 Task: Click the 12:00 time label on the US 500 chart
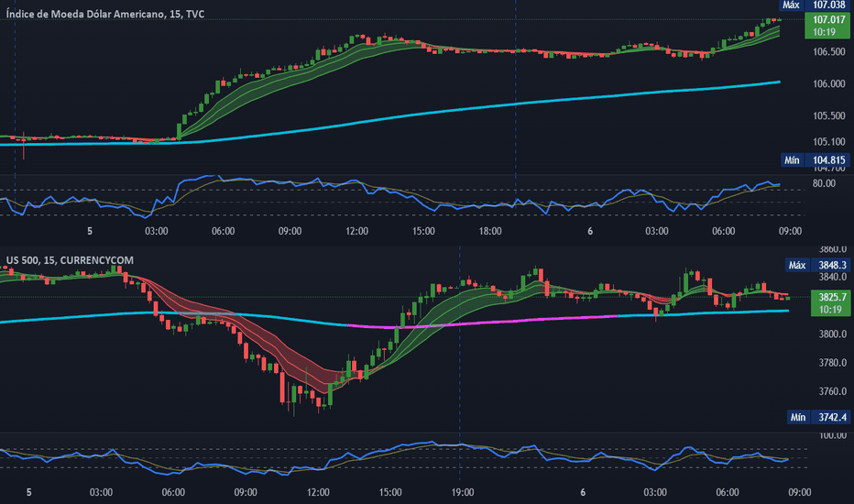pyautogui.click(x=318, y=492)
